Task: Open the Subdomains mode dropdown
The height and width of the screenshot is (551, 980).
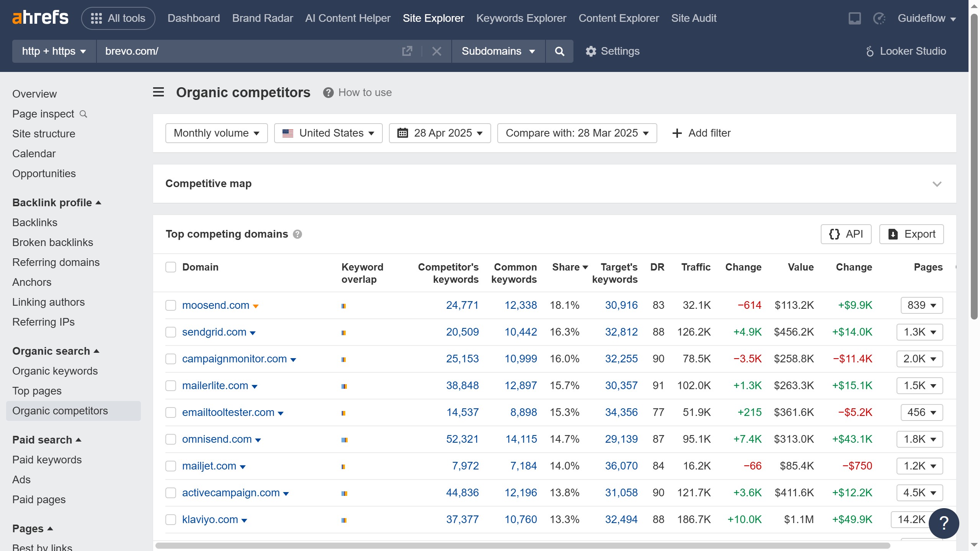Action: (x=498, y=51)
